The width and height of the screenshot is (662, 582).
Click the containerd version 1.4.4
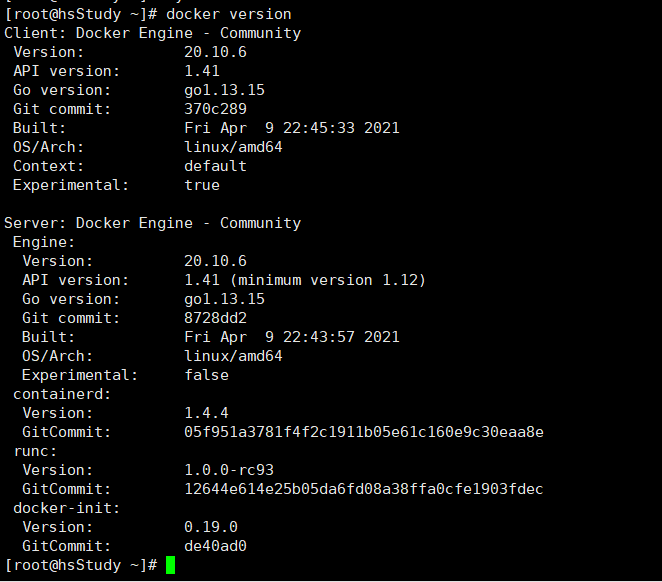tap(206, 413)
